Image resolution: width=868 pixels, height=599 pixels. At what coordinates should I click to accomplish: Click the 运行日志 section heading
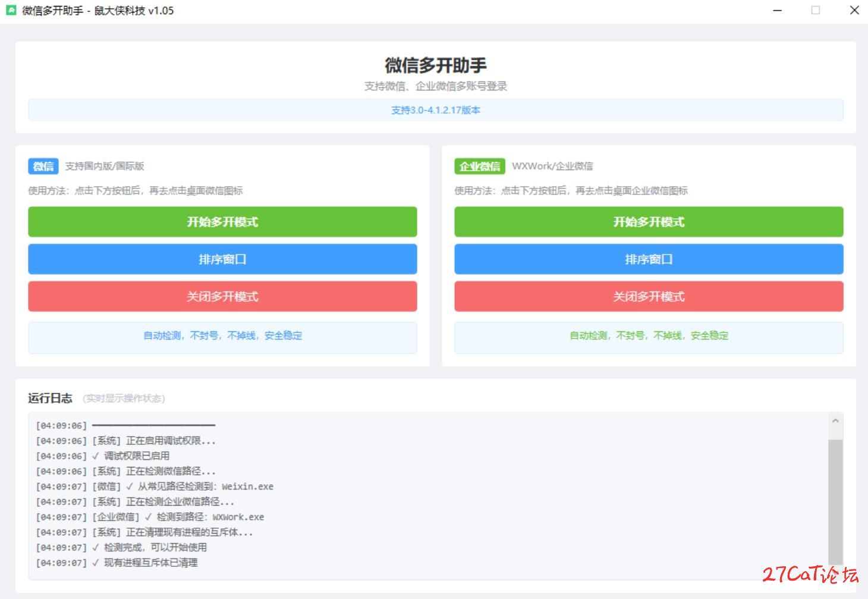[x=50, y=398]
